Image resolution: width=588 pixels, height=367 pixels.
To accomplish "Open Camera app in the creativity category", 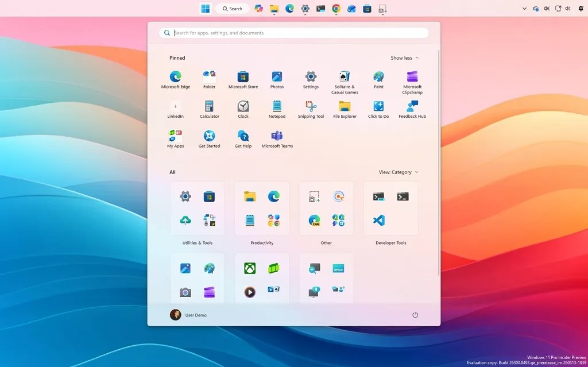I will click(x=185, y=292).
